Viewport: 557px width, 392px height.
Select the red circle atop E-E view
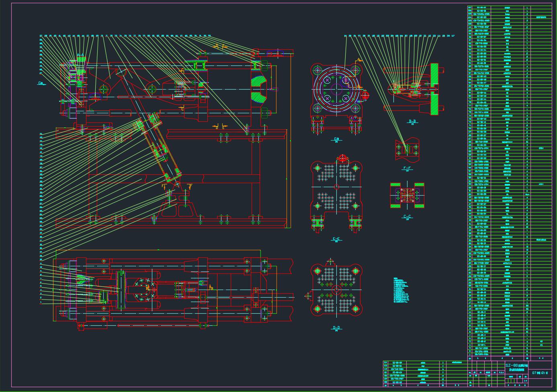point(342,158)
